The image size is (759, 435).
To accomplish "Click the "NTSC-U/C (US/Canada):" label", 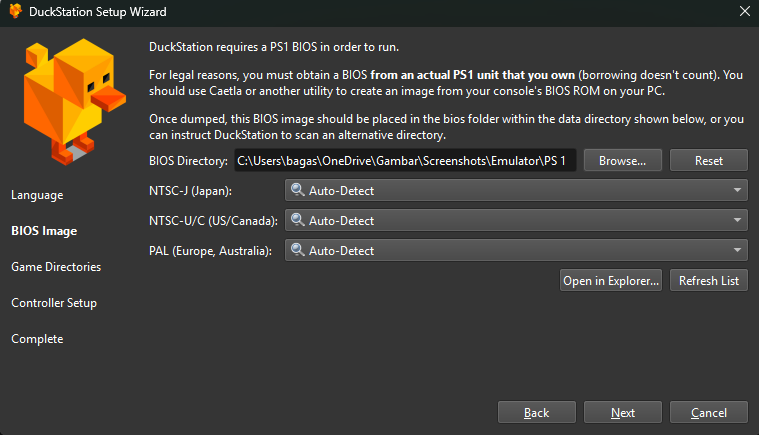I will point(213,221).
